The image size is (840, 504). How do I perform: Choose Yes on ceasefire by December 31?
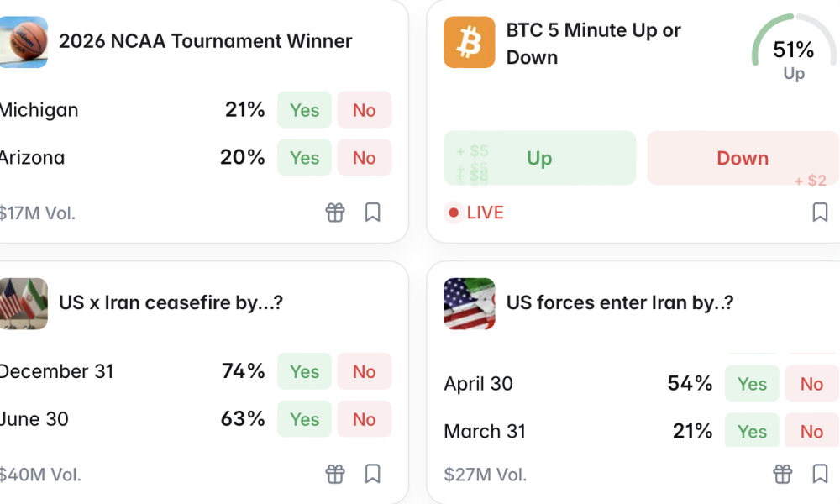tap(304, 371)
